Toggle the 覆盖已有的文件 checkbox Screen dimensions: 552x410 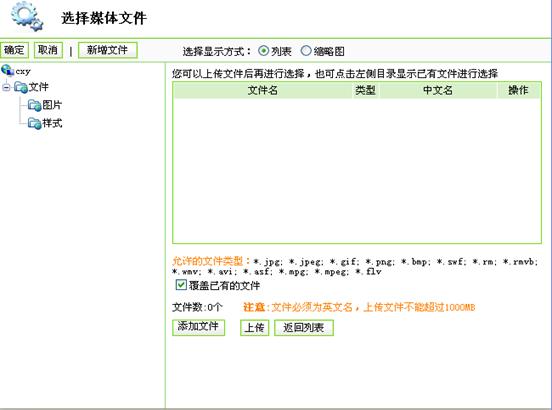pyautogui.click(x=181, y=285)
